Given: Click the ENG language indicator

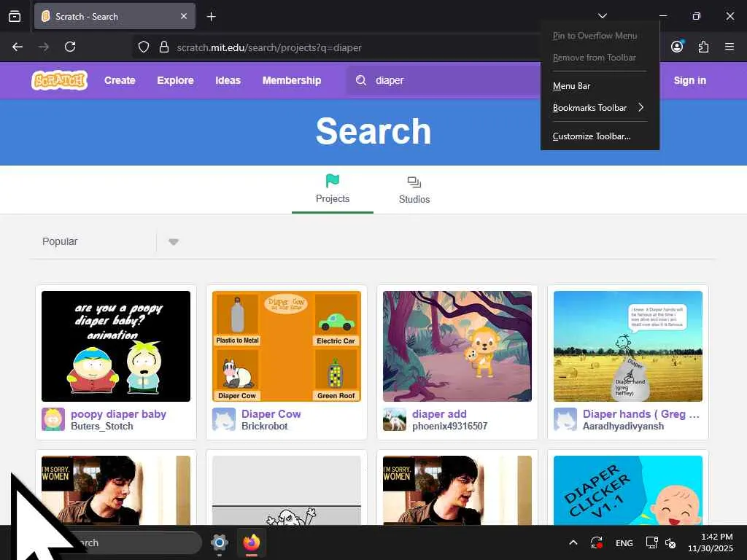Looking at the screenshot, I should (x=624, y=542).
